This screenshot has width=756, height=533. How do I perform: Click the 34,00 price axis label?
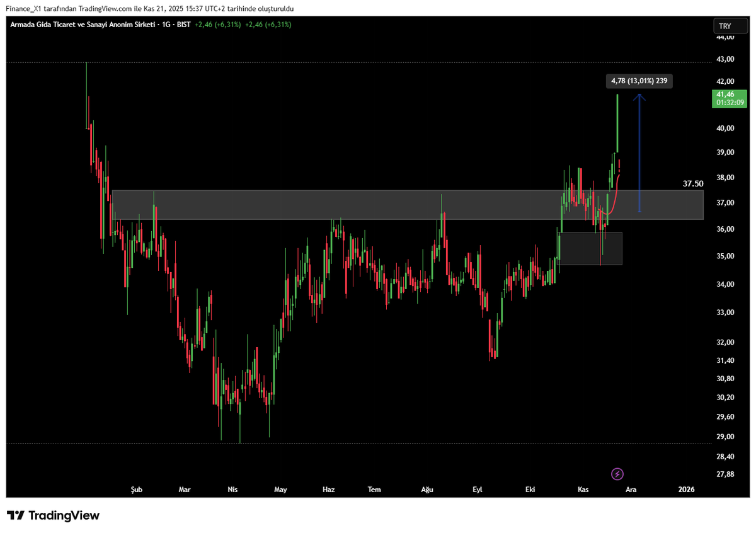[725, 284]
